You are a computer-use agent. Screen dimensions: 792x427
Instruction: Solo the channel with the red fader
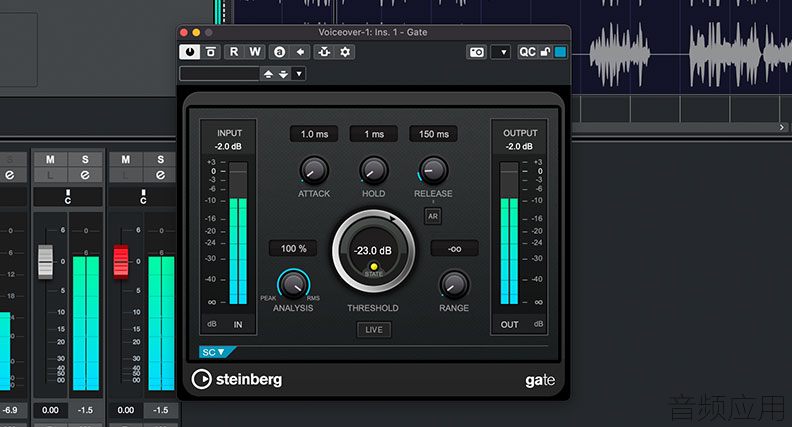tap(160, 160)
